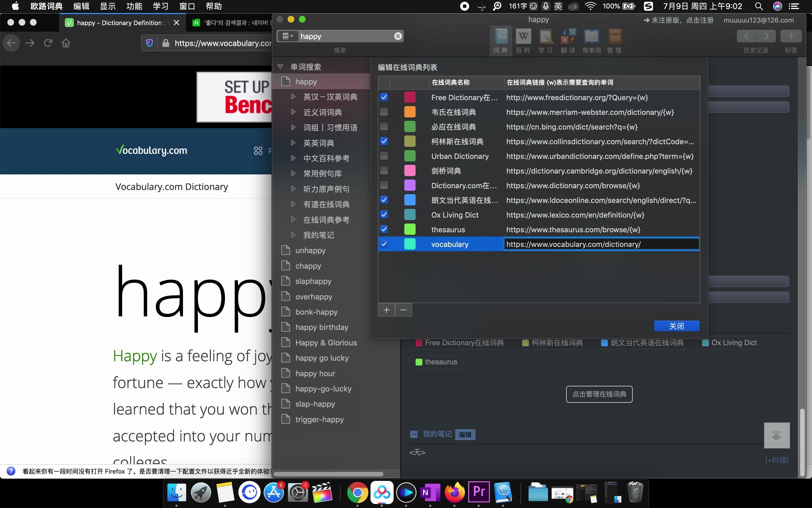Viewport: 812px width, 508px height.
Task: Expand 英英词典 in the sidebar
Action: [293, 143]
